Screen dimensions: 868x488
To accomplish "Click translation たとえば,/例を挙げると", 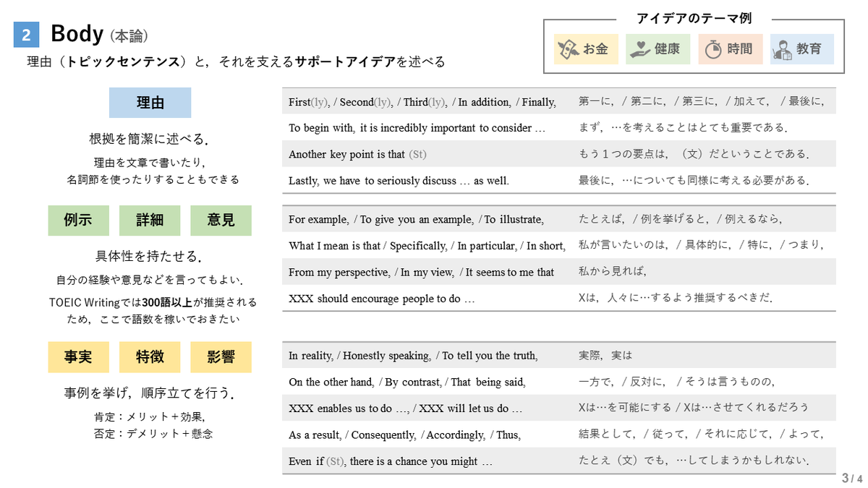I will pyautogui.click(x=680, y=219).
